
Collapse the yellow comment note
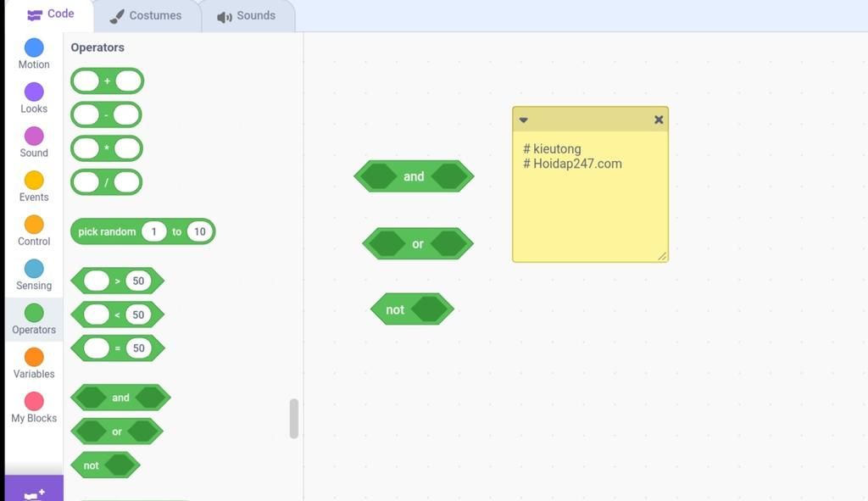524,120
